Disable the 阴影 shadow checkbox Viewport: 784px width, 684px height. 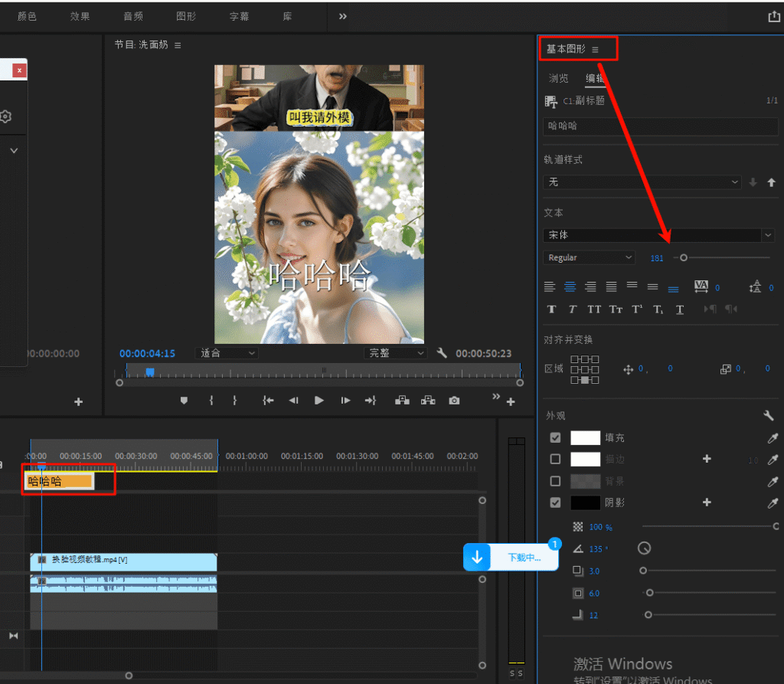pos(555,503)
